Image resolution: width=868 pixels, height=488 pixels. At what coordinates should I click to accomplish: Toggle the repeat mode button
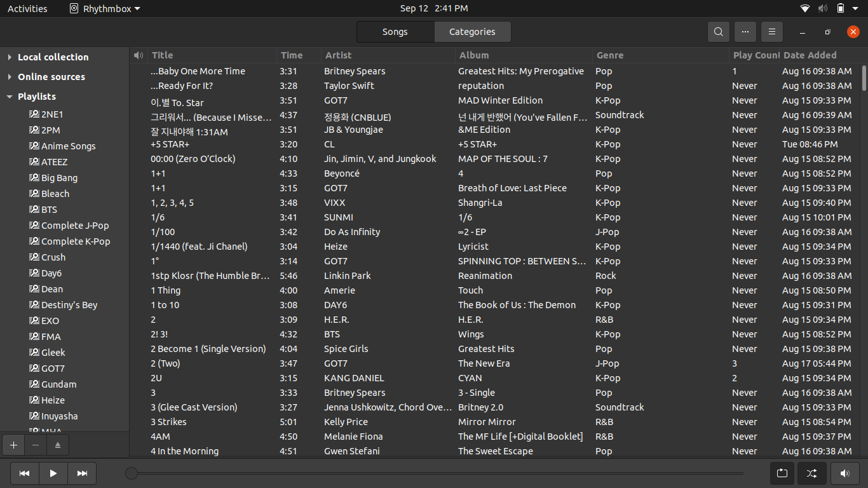click(782, 473)
